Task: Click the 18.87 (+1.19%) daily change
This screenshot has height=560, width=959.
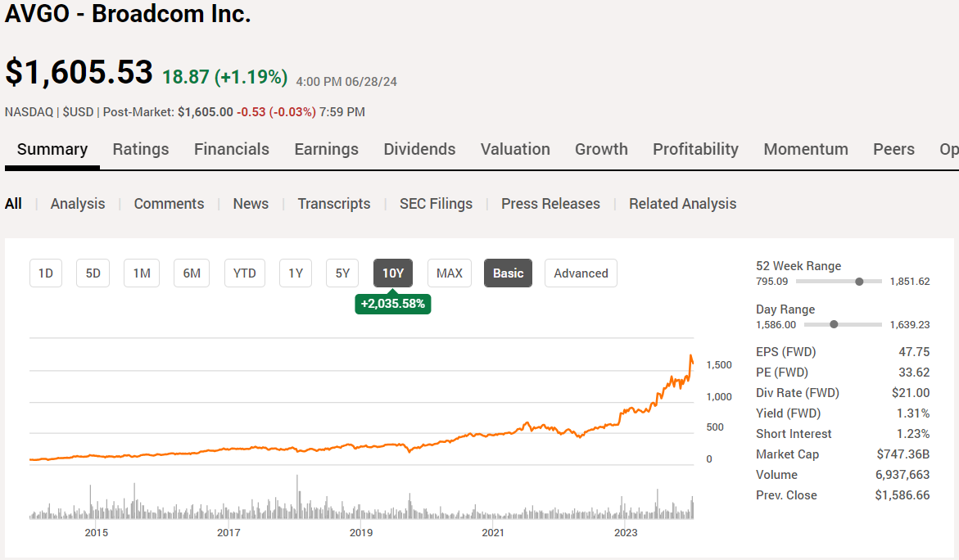Action: (224, 77)
